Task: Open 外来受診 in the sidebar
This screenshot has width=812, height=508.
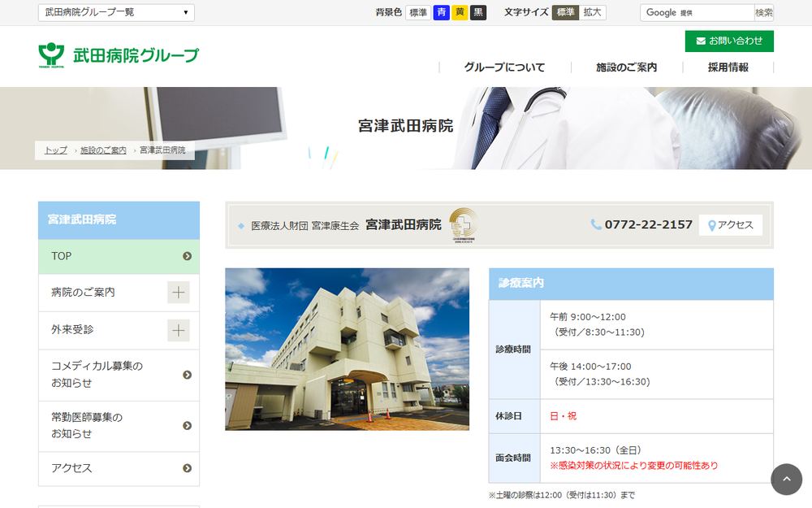Action: point(72,330)
